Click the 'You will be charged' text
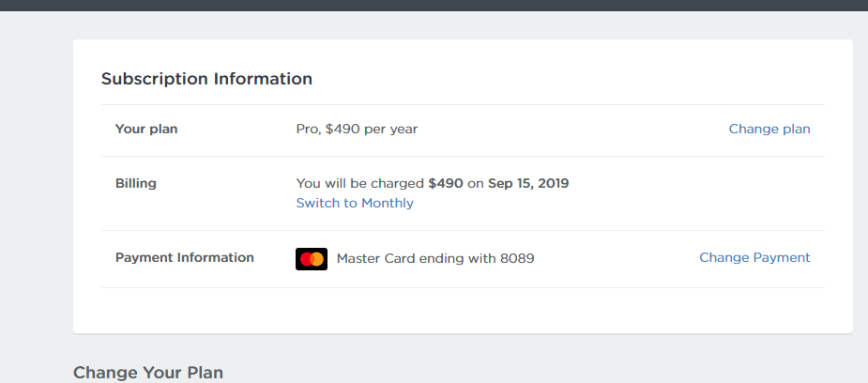Screen dimensions: 868x383 359,184
